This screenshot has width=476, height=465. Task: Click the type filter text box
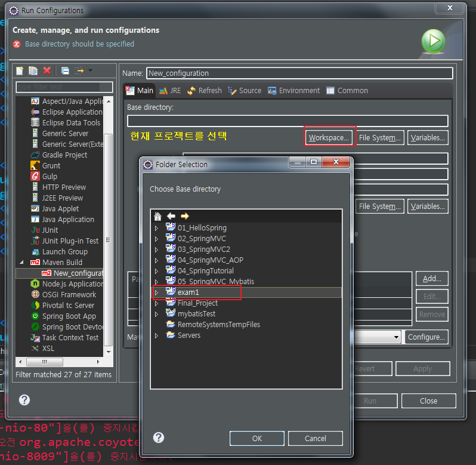click(64, 87)
